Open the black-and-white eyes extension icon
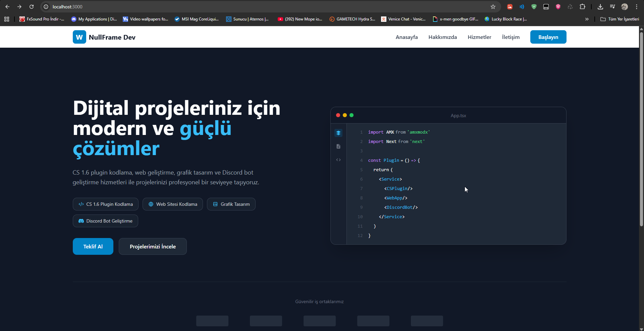 pos(546,7)
